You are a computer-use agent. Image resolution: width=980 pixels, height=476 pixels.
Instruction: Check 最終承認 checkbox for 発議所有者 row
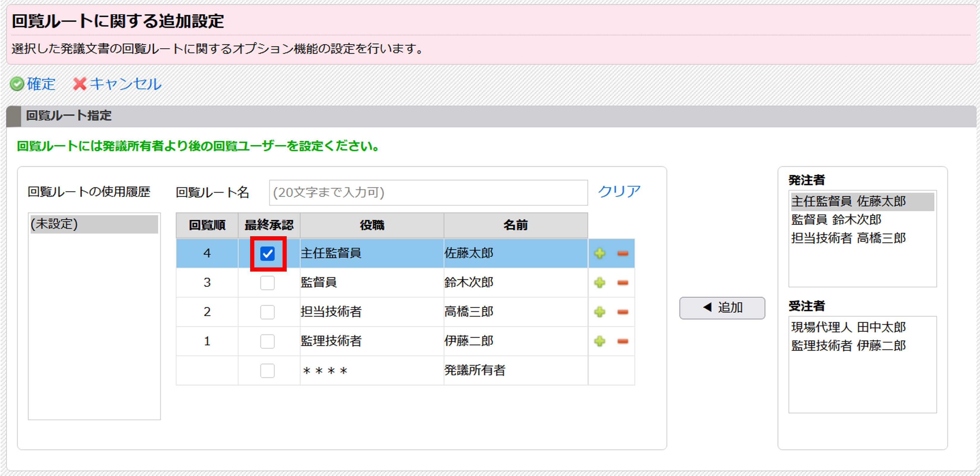pyautogui.click(x=267, y=371)
